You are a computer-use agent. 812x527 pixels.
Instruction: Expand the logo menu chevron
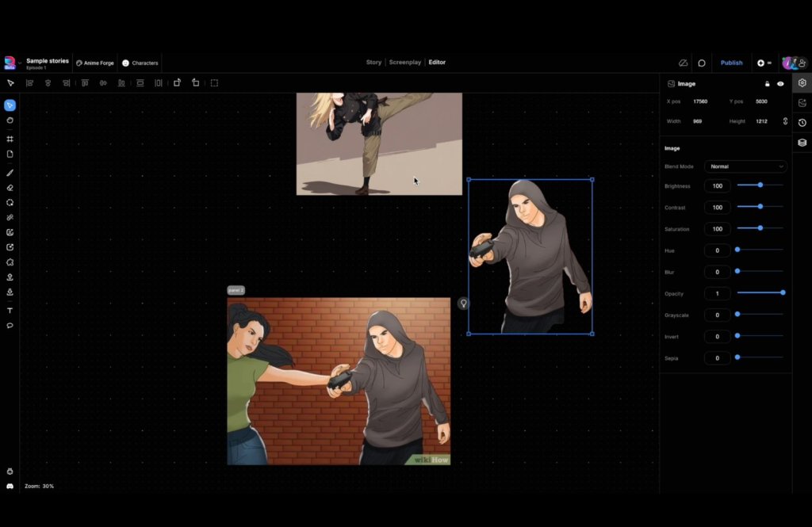click(20, 63)
